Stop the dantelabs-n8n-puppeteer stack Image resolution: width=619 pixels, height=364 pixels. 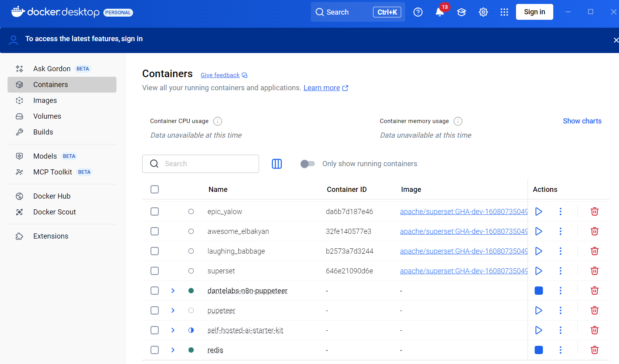539,291
